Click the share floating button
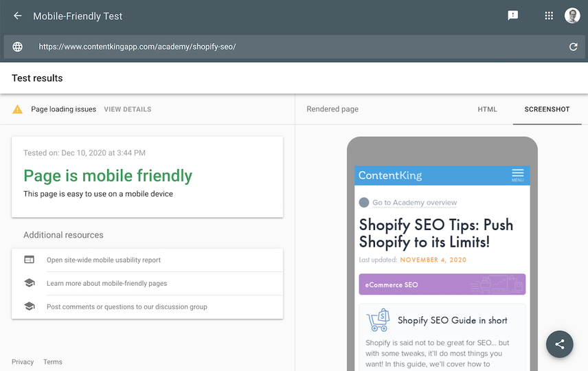588x371 pixels. [x=560, y=344]
